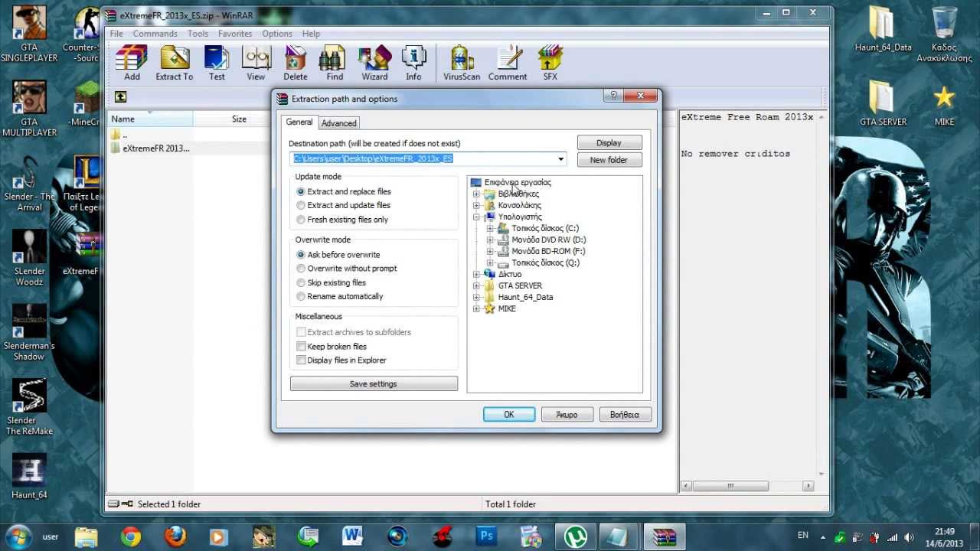Image resolution: width=980 pixels, height=551 pixels.
Task: Click the up one level folder icon
Action: (x=120, y=96)
